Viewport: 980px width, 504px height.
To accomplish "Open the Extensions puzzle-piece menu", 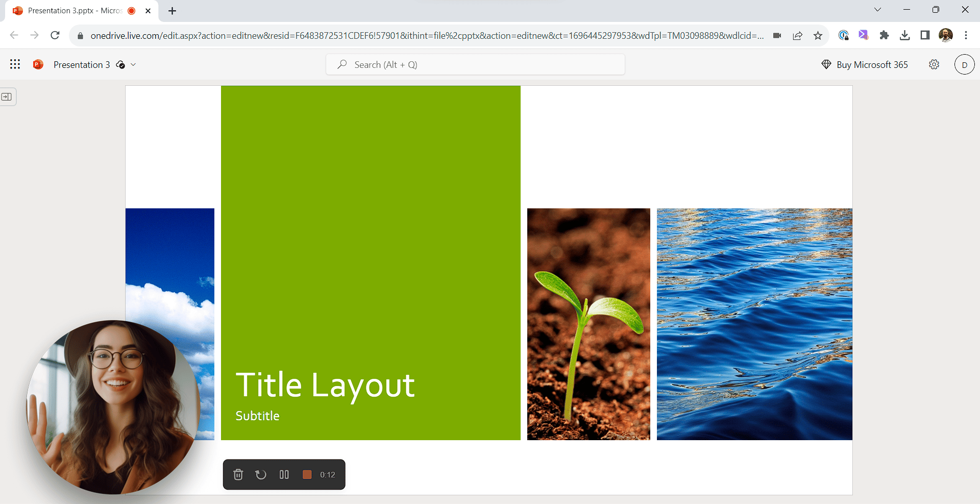I will pyautogui.click(x=884, y=35).
